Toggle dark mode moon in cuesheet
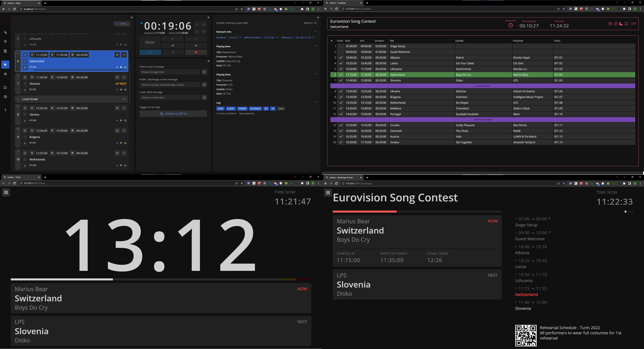644x349 pixels. [x=621, y=24]
